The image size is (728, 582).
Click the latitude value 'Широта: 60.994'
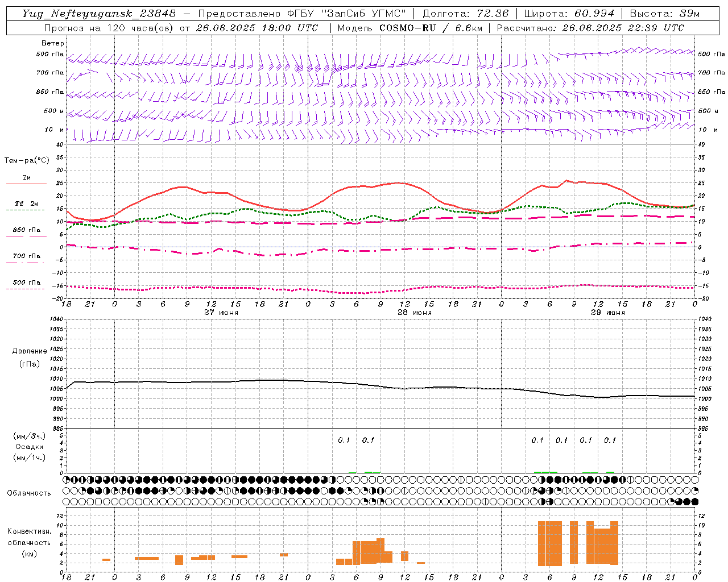(x=569, y=14)
